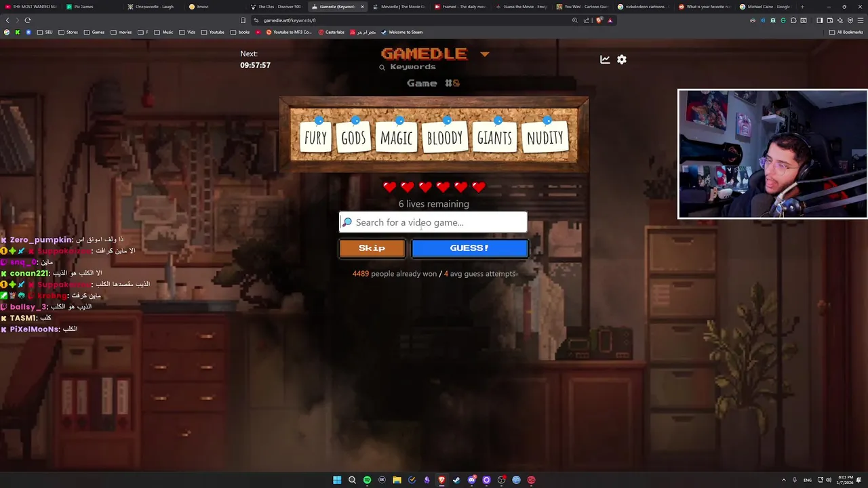Click the ENG language indicator

pyautogui.click(x=807, y=480)
